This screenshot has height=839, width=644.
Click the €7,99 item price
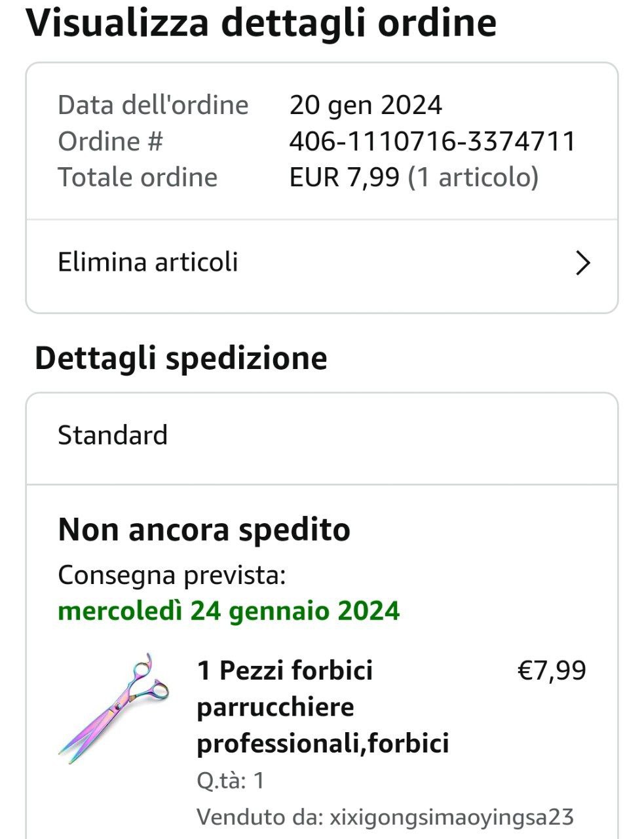click(x=552, y=671)
